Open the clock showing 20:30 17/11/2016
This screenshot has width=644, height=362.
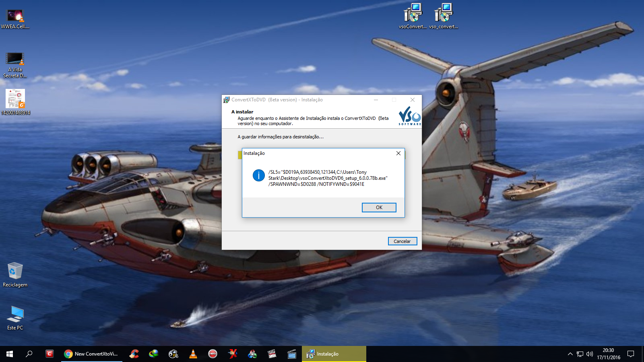click(609, 354)
